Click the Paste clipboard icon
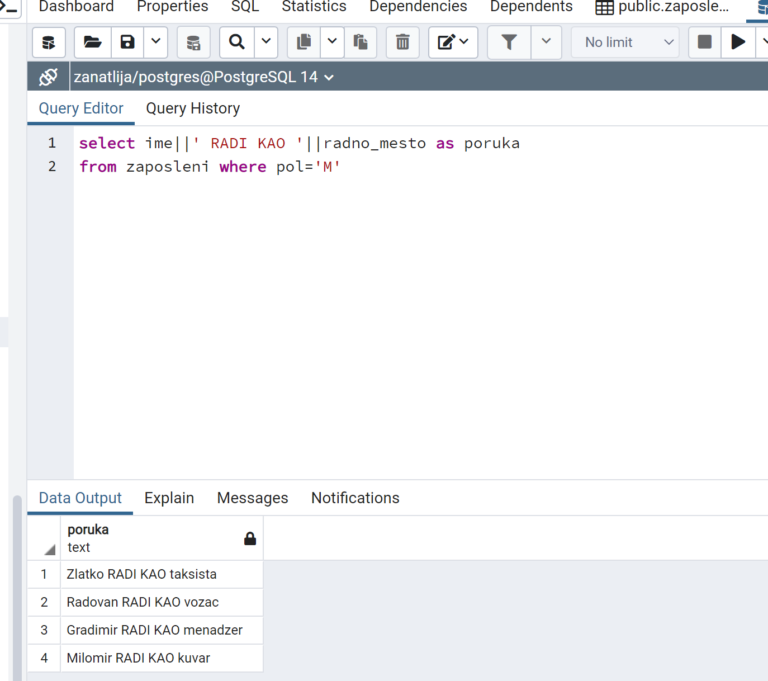This screenshot has width=768, height=681. 360,43
